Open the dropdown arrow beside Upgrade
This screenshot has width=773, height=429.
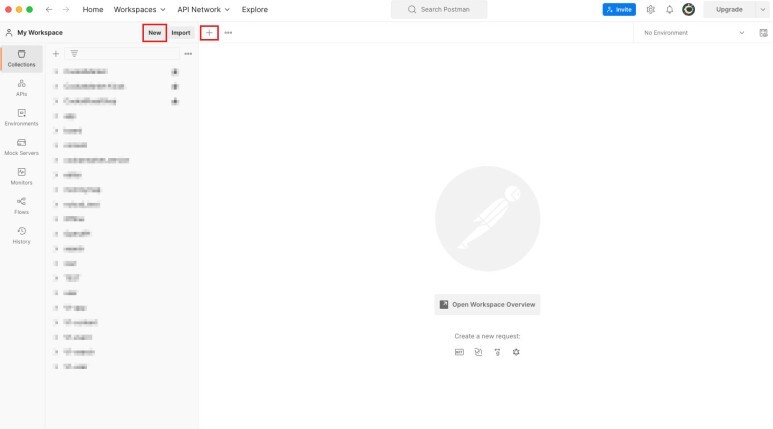(763, 9)
